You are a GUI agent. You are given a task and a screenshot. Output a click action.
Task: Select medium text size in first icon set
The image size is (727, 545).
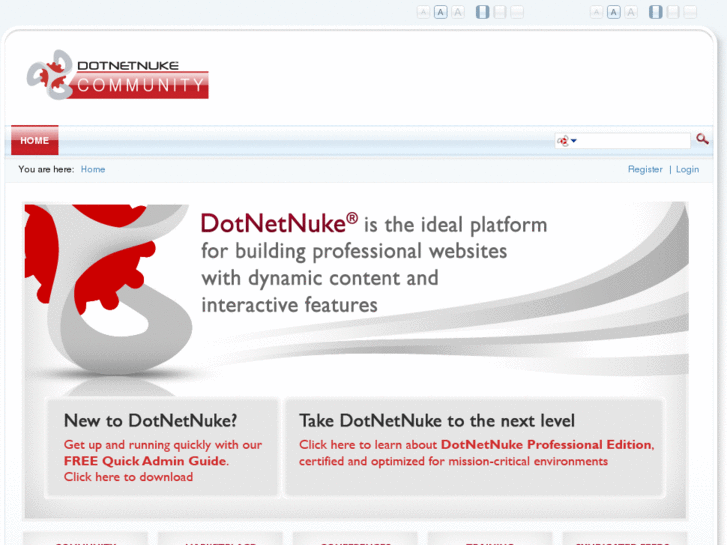pyautogui.click(x=440, y=12)
